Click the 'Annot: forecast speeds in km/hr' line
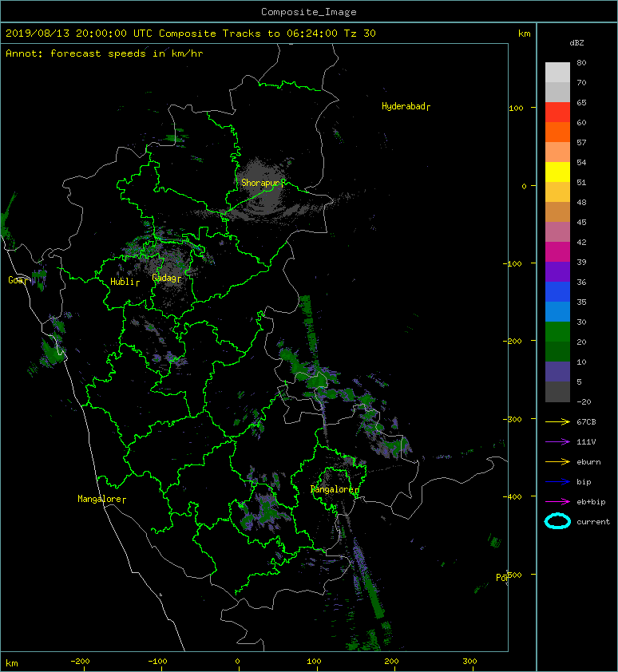Viewport: 618px width, 672px height. point(105,53)
